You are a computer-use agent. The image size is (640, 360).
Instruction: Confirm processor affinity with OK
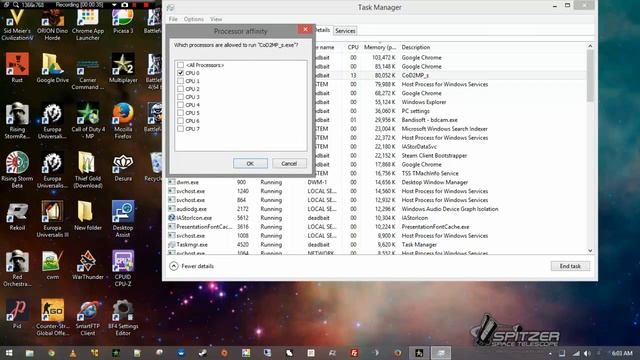pos(250,163)
